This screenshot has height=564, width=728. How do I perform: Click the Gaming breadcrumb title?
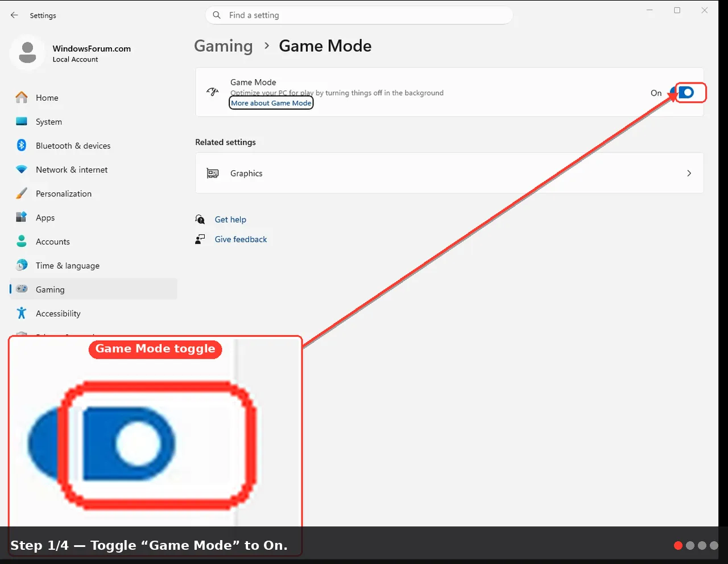[223, 46]
